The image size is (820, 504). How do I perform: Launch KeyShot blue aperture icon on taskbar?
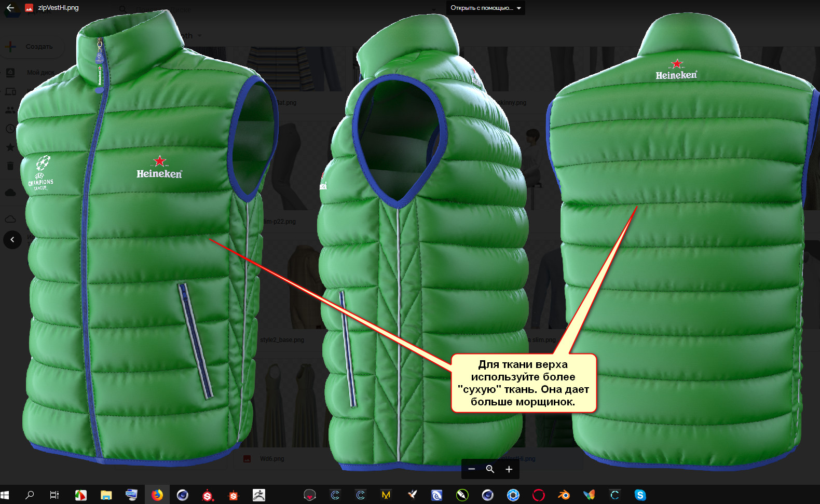(x=513, y=495)
